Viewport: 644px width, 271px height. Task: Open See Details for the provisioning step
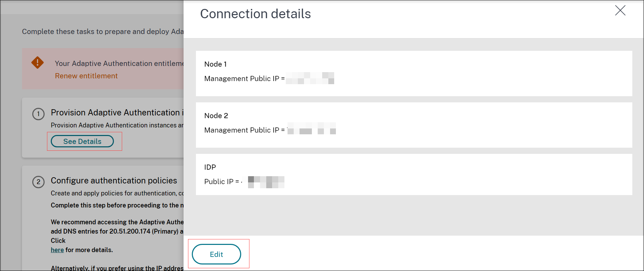(82, 141)
